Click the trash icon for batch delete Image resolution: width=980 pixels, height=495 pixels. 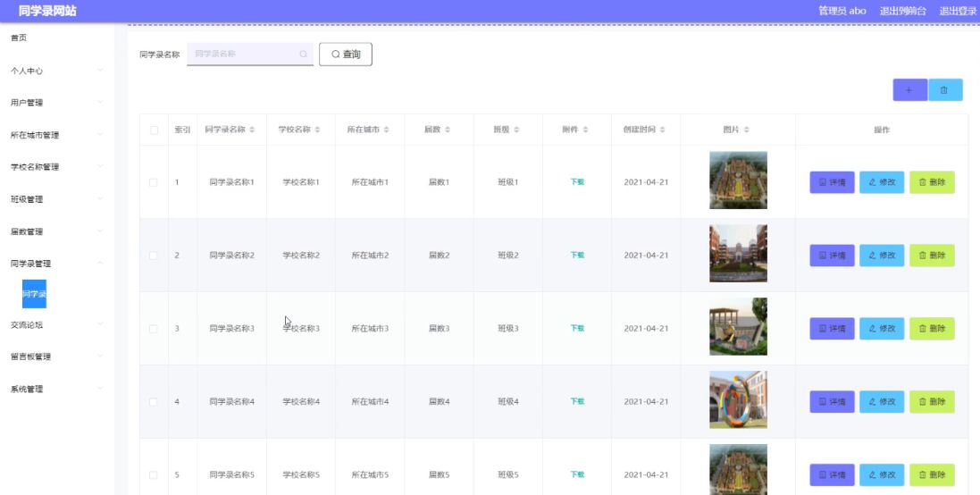[945, 90]
